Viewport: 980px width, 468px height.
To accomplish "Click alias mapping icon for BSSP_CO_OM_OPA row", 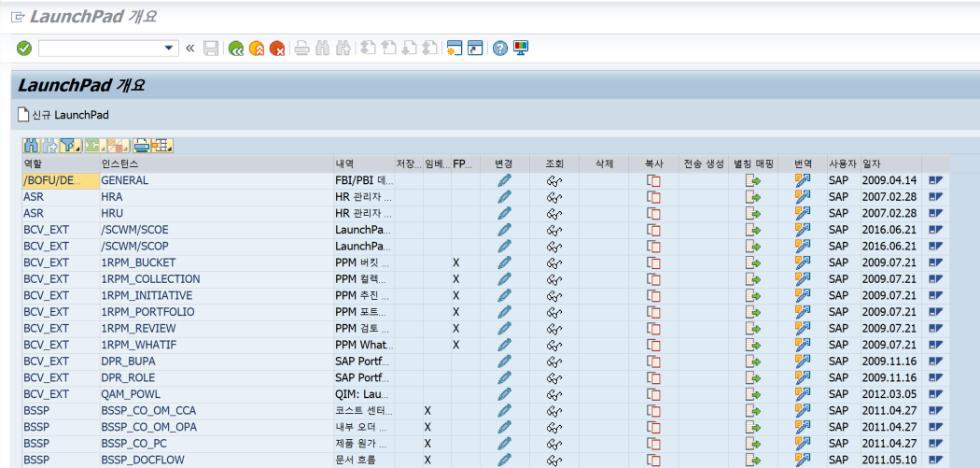I will pos(753,427).
